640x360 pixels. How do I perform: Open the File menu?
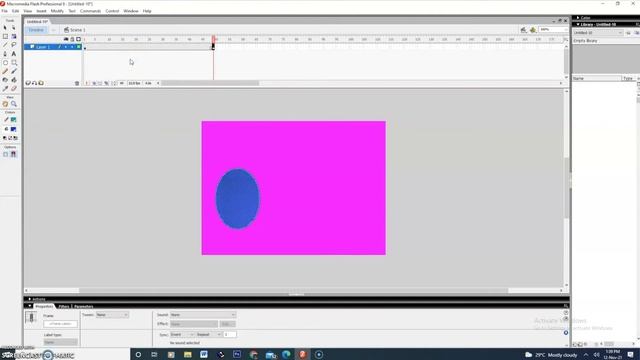pos(4,11)
